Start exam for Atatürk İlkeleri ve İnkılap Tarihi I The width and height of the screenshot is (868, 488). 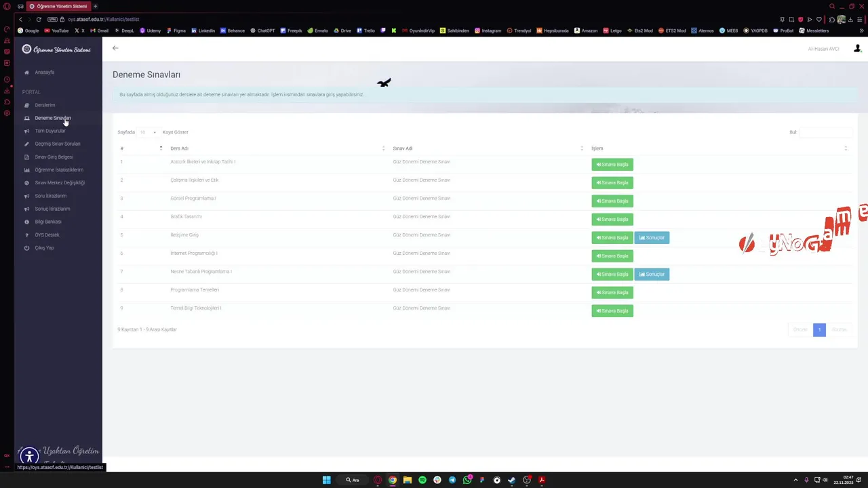pyautogui.click(x=612, y=165)
